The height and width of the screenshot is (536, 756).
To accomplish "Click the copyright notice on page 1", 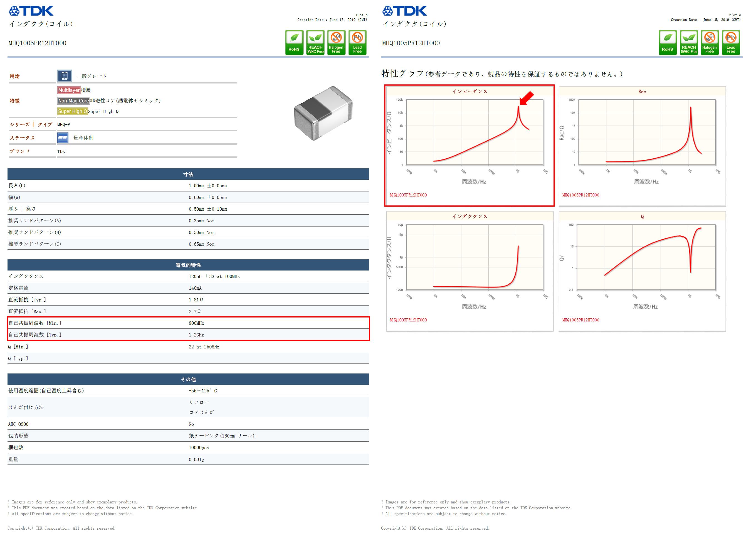I will (61, 528).
